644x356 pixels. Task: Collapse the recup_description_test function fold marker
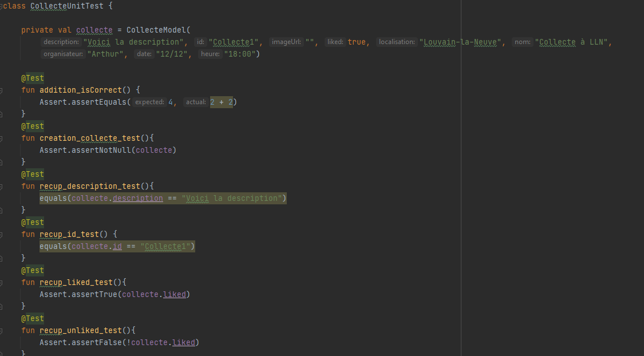[1, 187]
